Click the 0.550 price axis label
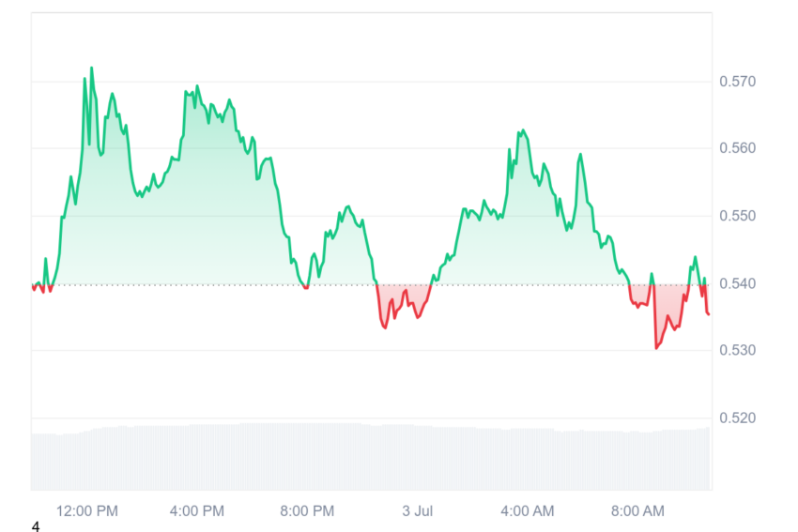 [737, 216]
